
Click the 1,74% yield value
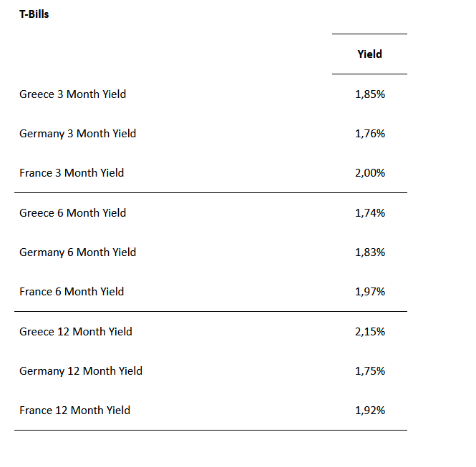(x=370, y=213)
